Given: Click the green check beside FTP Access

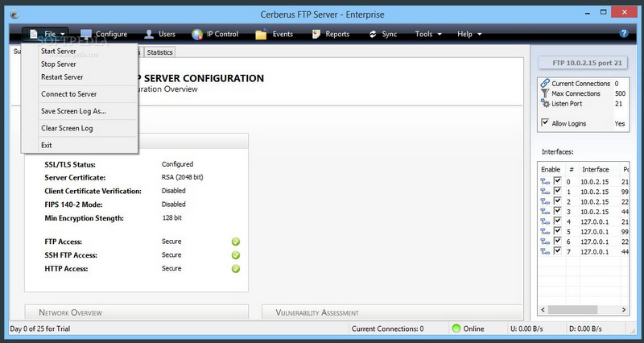Looking at the screenshot, I should [236, 242].
